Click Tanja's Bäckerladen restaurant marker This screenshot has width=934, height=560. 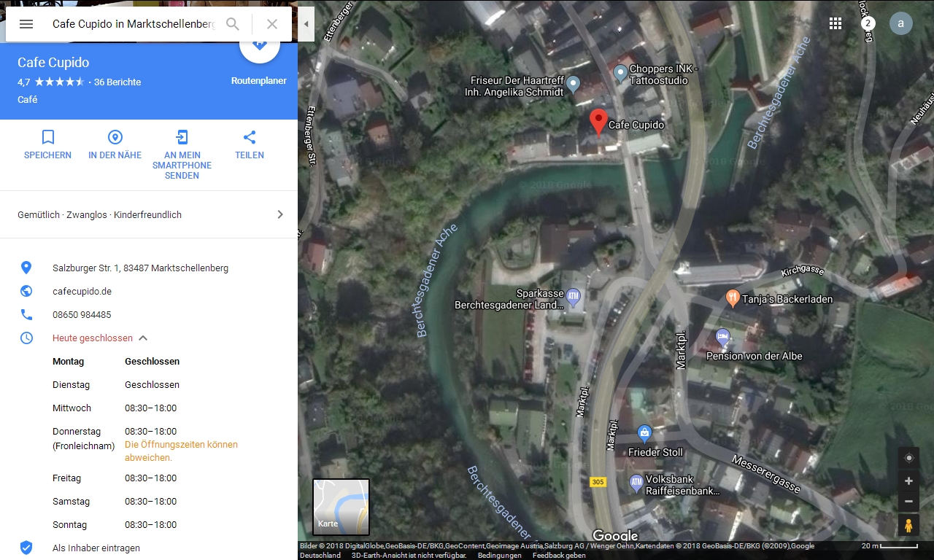(733, 297)
